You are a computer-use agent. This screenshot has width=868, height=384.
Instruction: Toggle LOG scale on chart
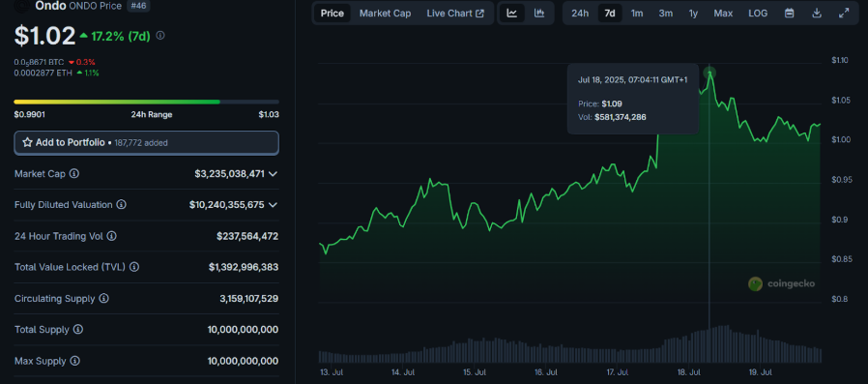click(758, 14)
